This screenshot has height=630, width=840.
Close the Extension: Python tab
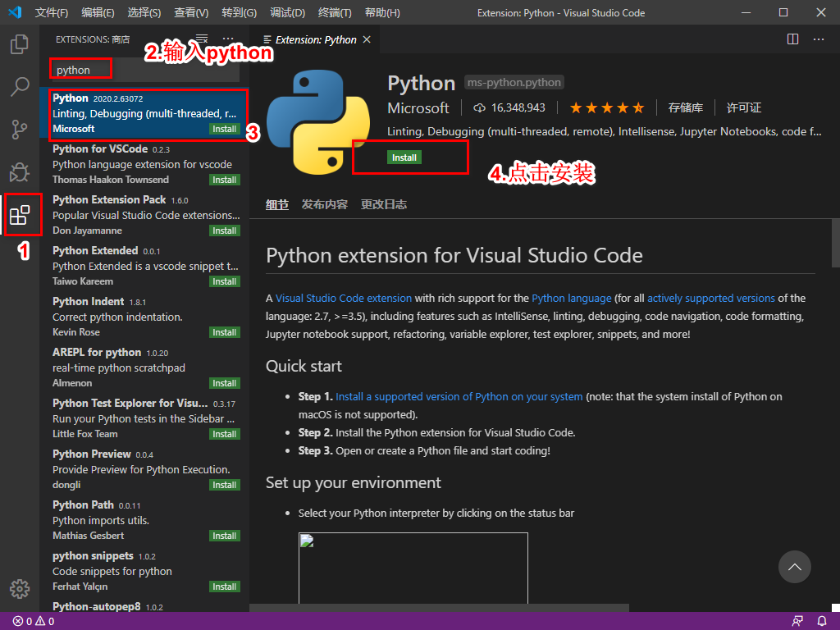pos(367,39)
